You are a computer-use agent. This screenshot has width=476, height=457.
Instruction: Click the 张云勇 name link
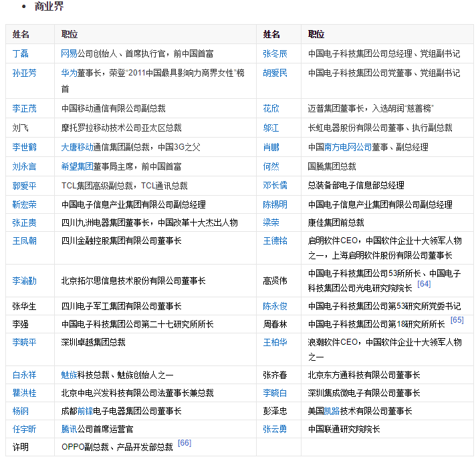point(275,429)
